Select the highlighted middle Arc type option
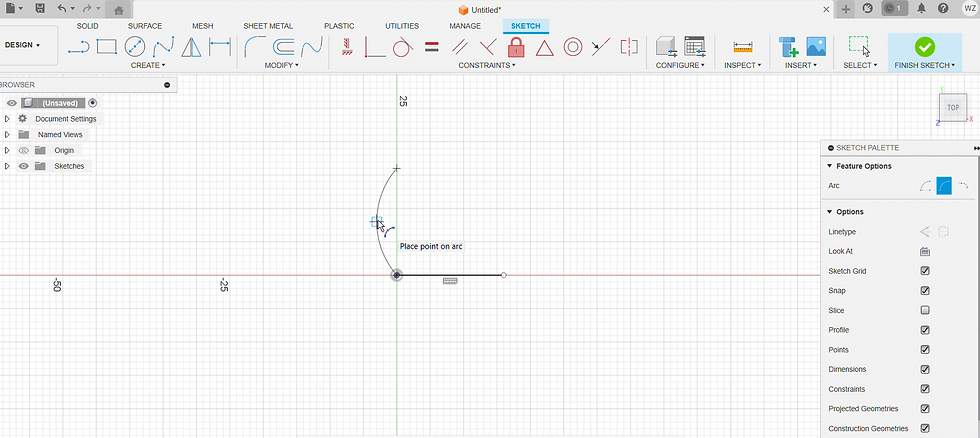 (x=944, y=186)
